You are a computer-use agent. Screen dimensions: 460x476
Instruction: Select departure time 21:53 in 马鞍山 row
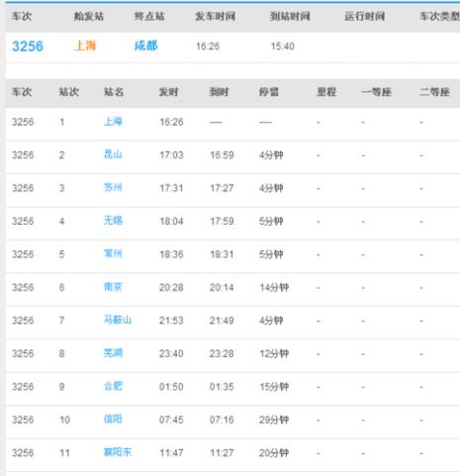[x=171, y=321]
